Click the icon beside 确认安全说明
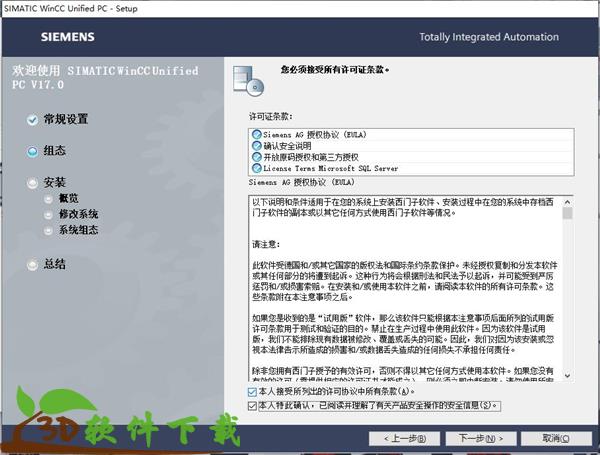The image size is (600, 455). point(257,146)
